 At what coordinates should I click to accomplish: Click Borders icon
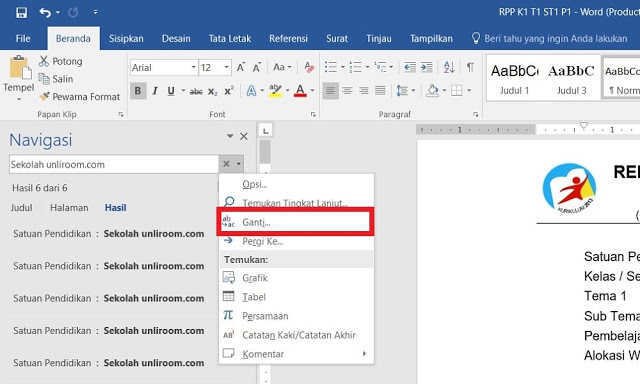(457, 91)
